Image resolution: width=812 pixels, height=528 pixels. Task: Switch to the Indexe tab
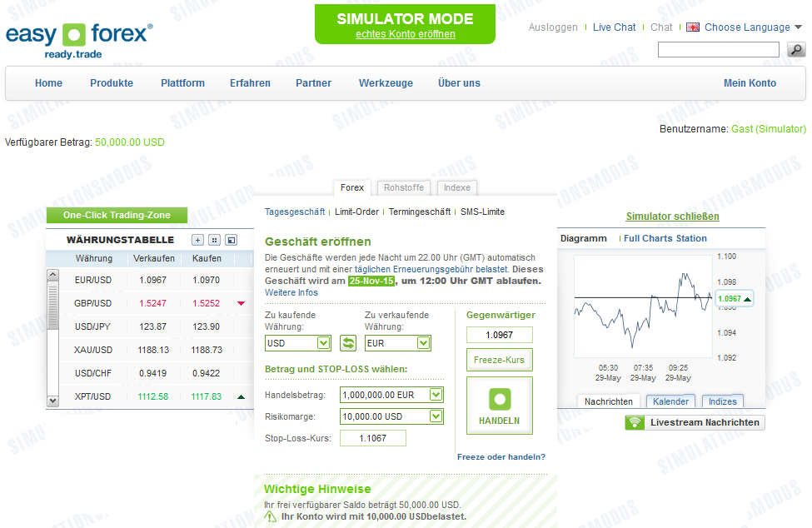tap(457, 187)
